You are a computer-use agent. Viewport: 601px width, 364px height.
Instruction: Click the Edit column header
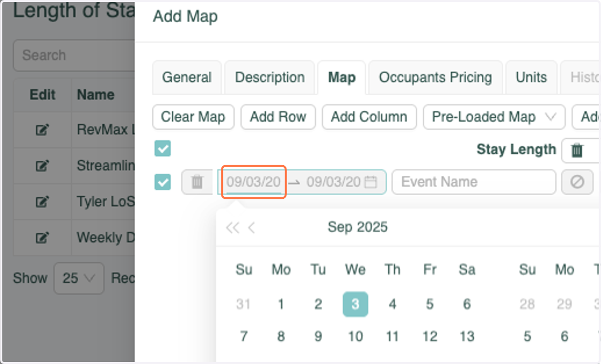[x=43, y=95]
